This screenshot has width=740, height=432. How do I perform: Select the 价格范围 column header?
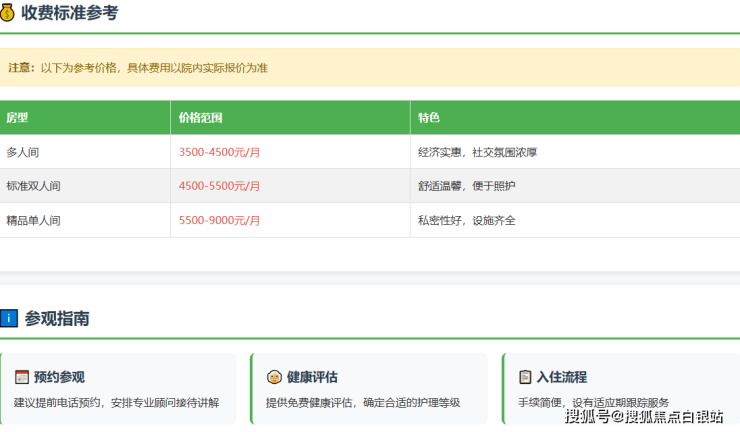pyautogui.click(x=200, y=118)
